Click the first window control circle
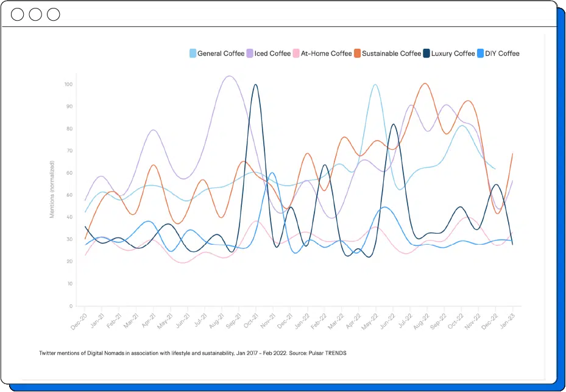 [18, 14]
